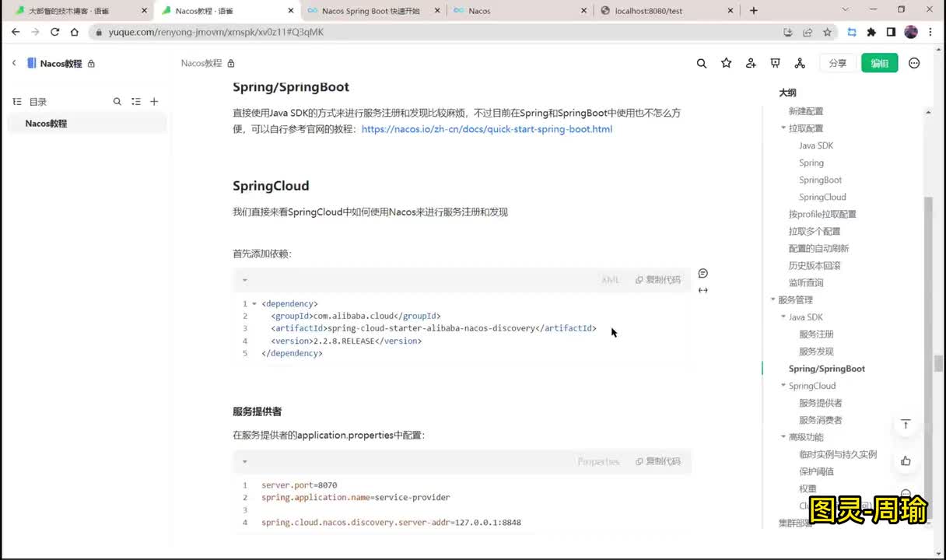The height and width of the screenshot is (560, 946).
Task: Favorite the document with the header star
Action: 726,63
